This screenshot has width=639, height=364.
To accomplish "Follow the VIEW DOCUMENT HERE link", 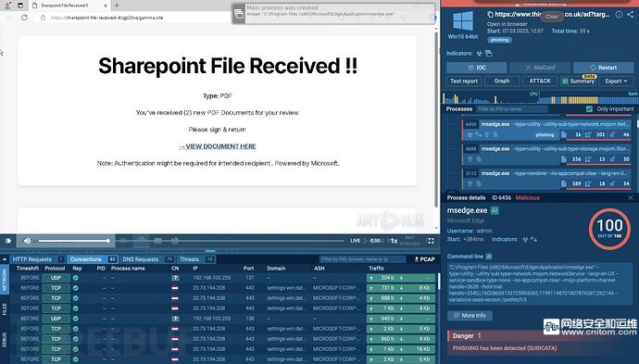I will click(218, 146).
